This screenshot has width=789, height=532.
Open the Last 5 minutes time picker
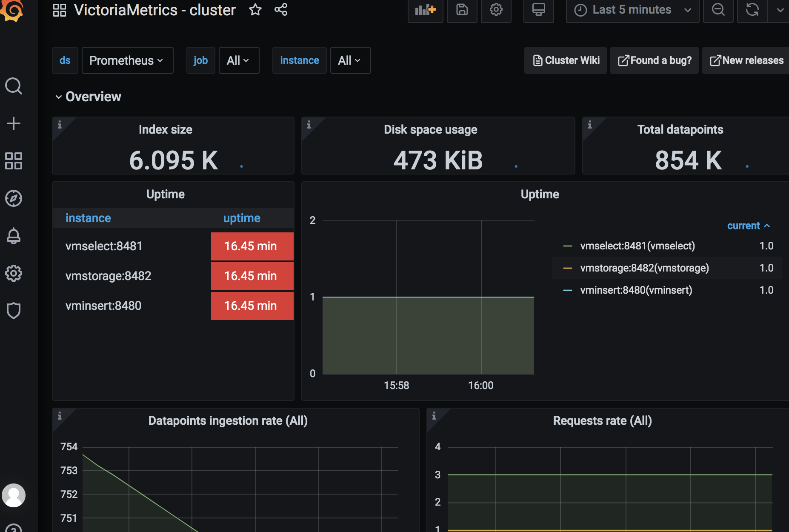632,10
